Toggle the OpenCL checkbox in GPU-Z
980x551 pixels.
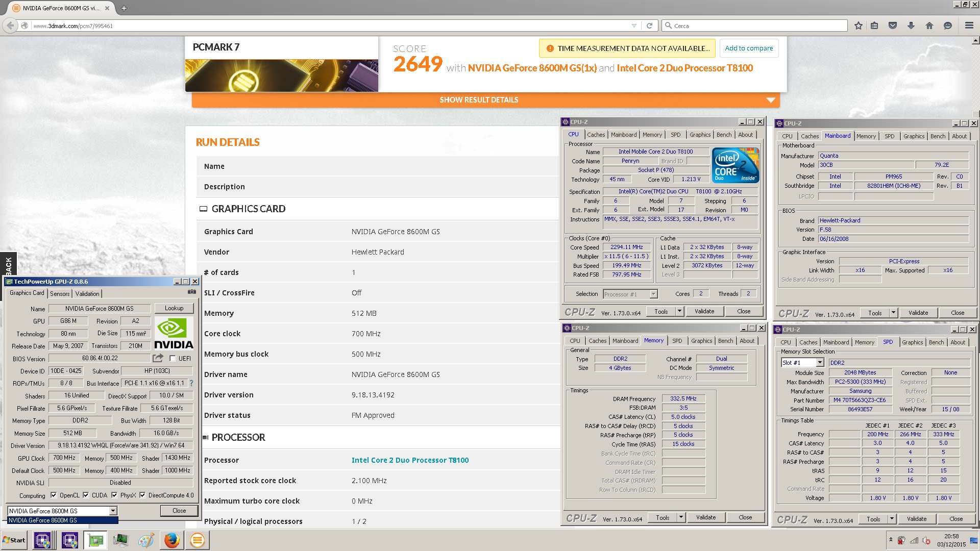pos(54,495)
